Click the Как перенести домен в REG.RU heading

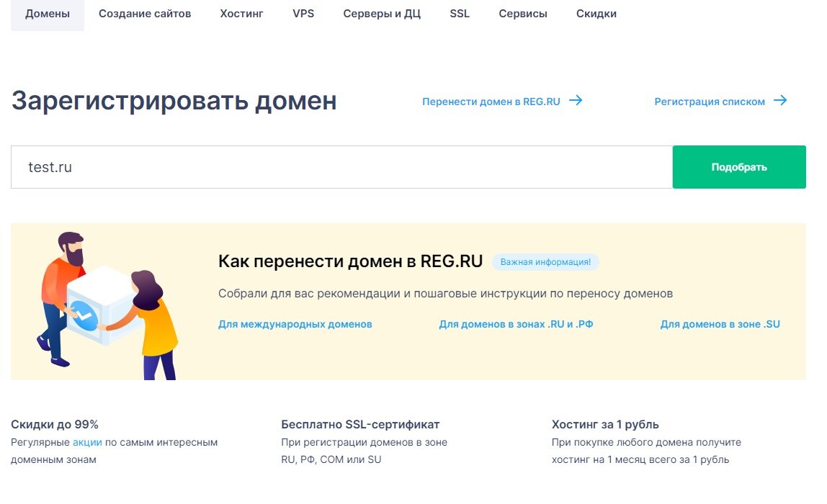click(x=350, y=261)
